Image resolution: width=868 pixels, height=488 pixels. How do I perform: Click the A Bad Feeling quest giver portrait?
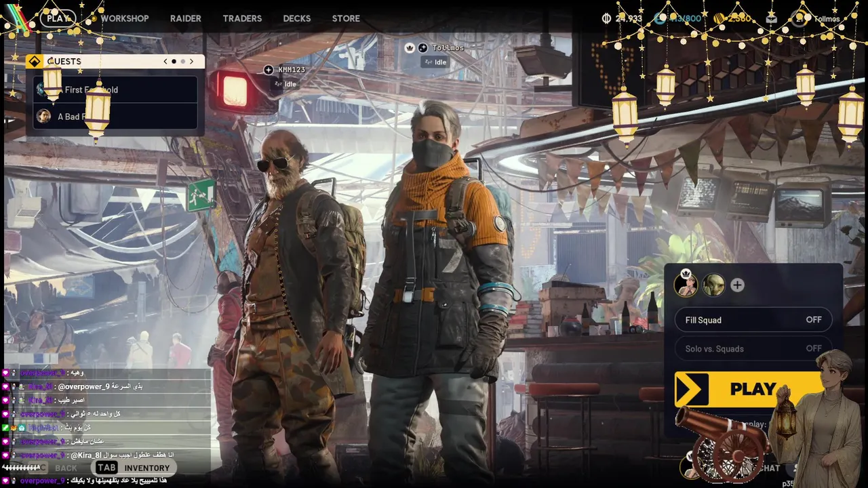click(43, 116)
